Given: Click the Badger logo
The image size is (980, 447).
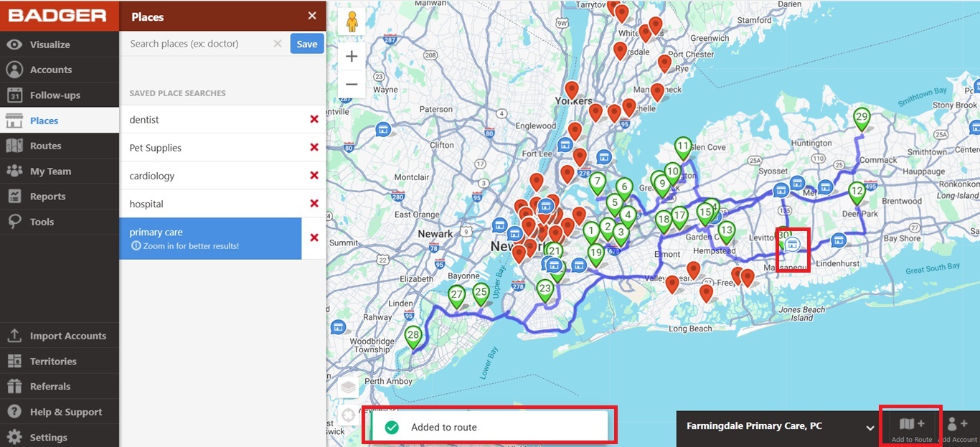Looking at the screenshot, I should coord(57,16).
